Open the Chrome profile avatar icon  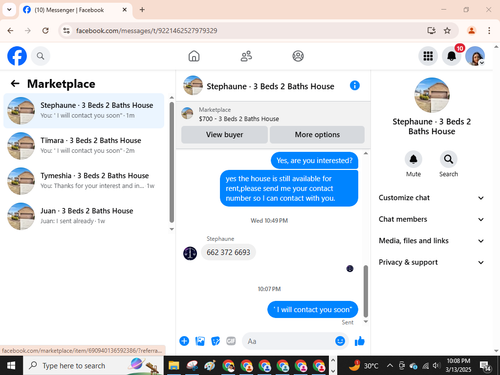click(x=471, y=31)
